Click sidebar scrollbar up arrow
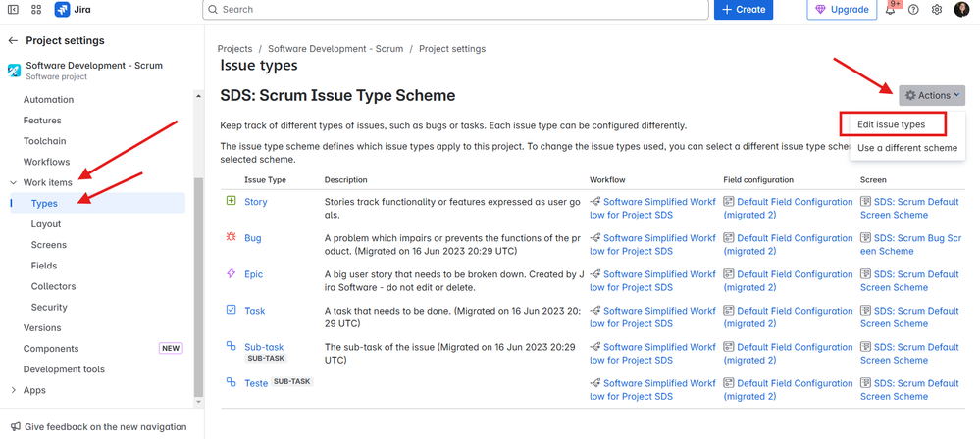 [x=199, y=96]
